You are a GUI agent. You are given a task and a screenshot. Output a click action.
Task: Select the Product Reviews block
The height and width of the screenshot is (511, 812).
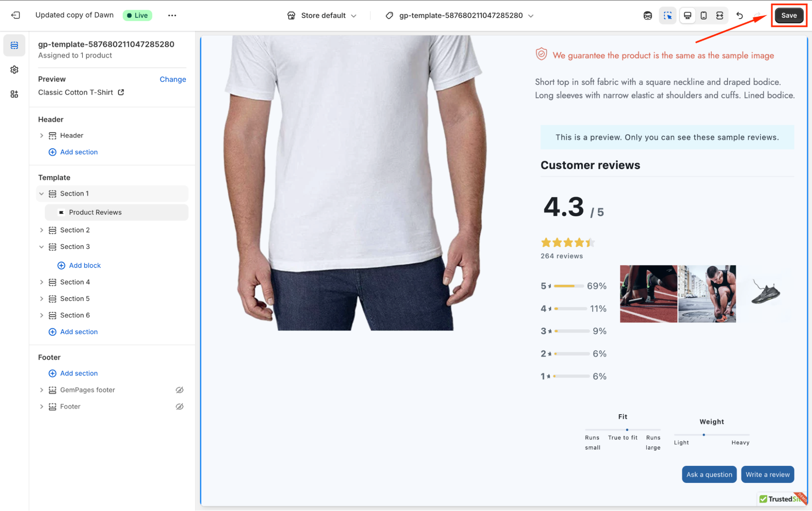point(95,212)
